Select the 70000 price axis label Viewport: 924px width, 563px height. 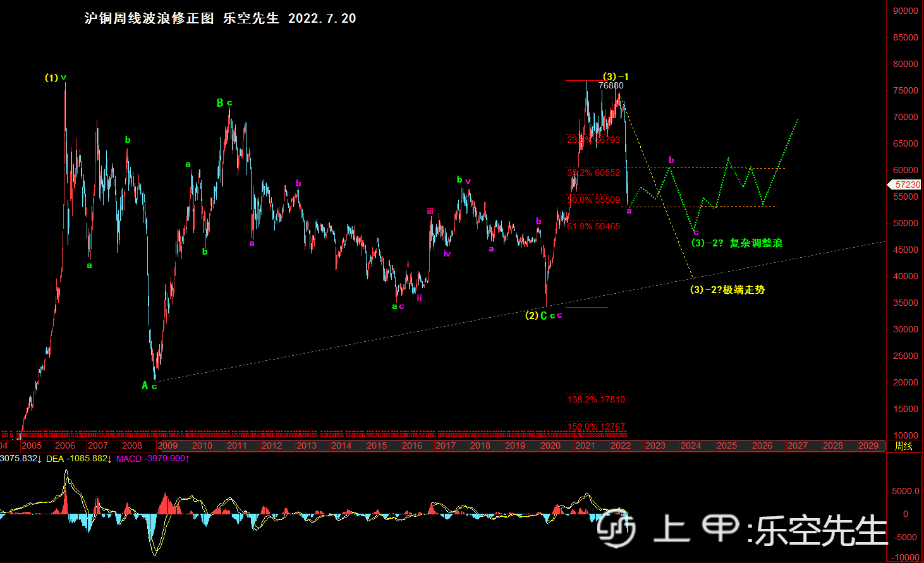pyautogui.click(x=906, y=117)
